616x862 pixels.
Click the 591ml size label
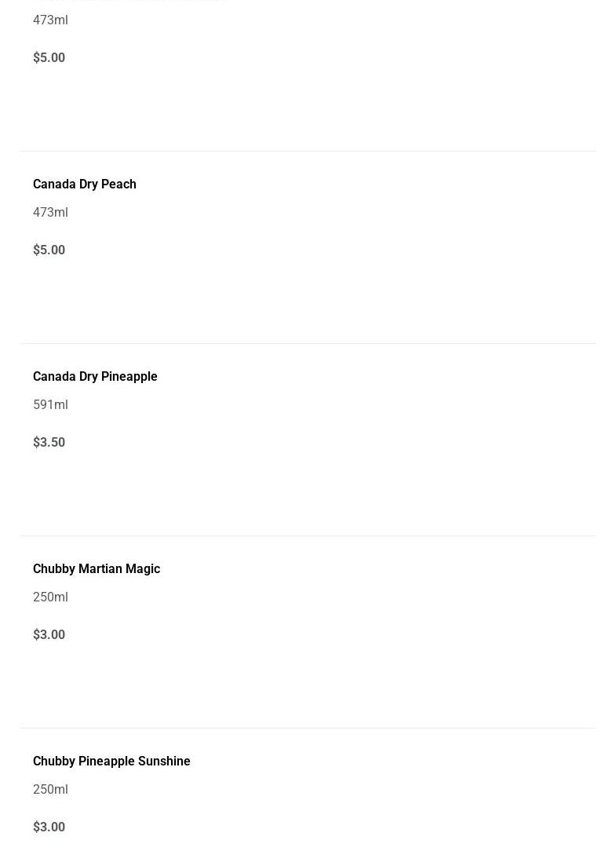50,405
